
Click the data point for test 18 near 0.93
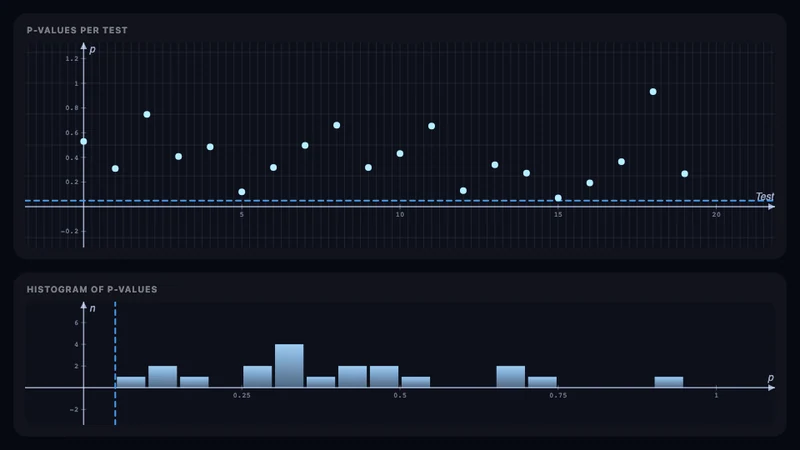click(x=653, y=92)
